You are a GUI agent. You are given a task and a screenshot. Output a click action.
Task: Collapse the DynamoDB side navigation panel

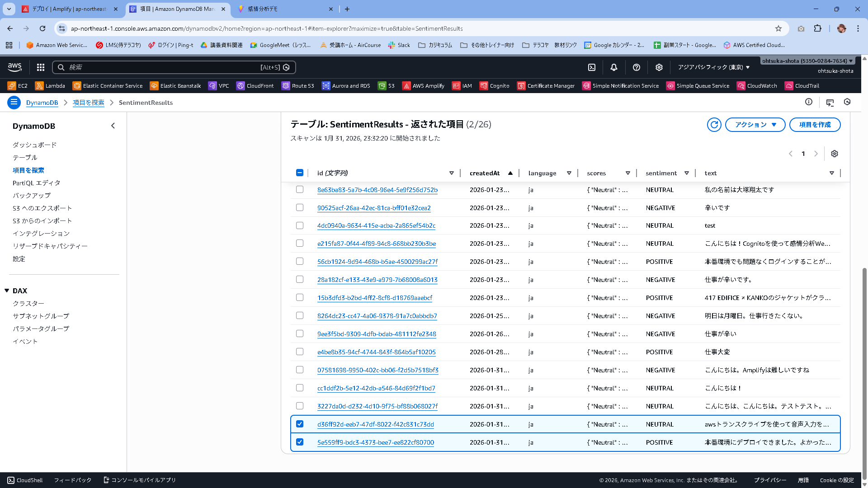[x=113, y=126]
